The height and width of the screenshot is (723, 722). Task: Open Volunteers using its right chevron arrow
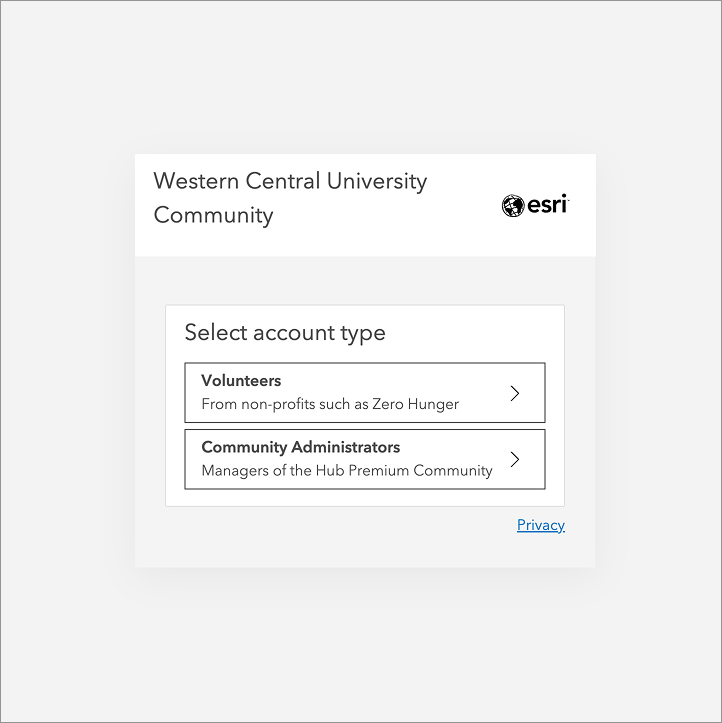515,393
